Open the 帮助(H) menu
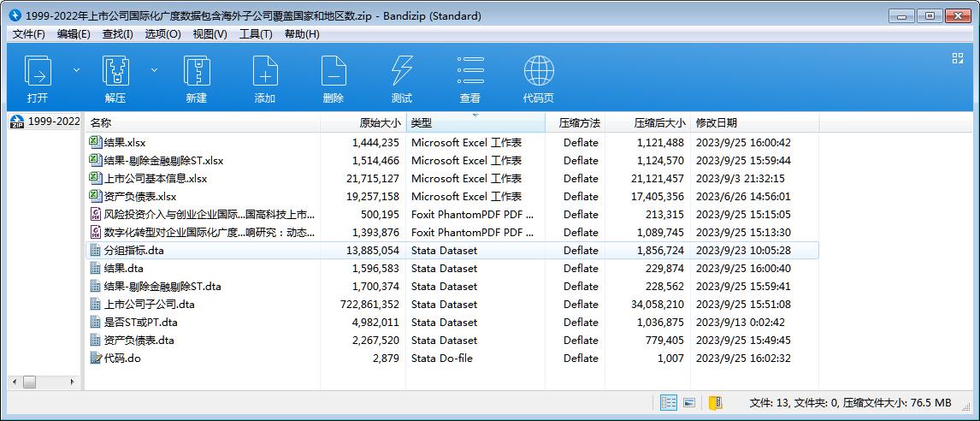This screenshot has height=421, width=980. pos(302,33)
